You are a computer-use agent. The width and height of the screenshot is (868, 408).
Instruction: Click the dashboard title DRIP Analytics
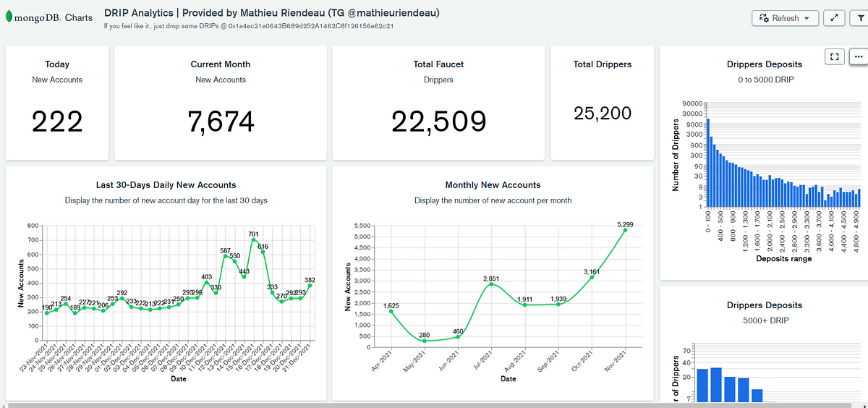pos(272,13)
